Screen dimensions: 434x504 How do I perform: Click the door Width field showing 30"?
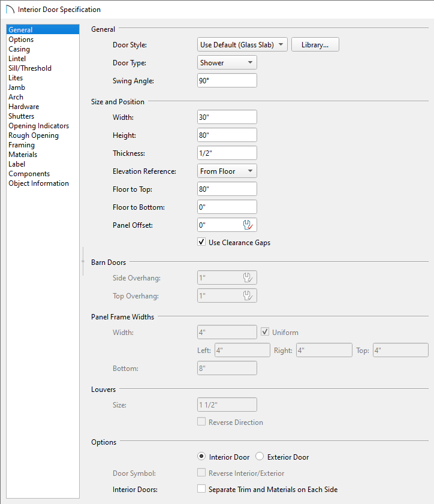[x=227, y=117]
